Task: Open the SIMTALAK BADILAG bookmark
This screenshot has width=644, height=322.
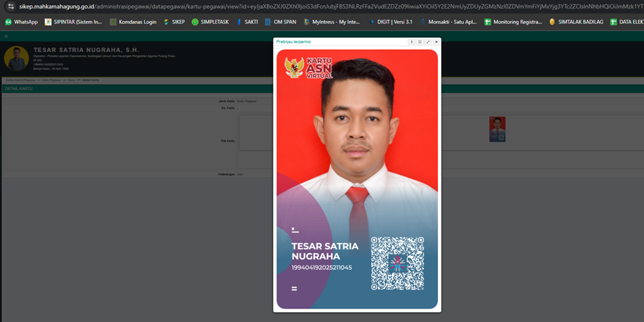Action: tap(576, 22)
